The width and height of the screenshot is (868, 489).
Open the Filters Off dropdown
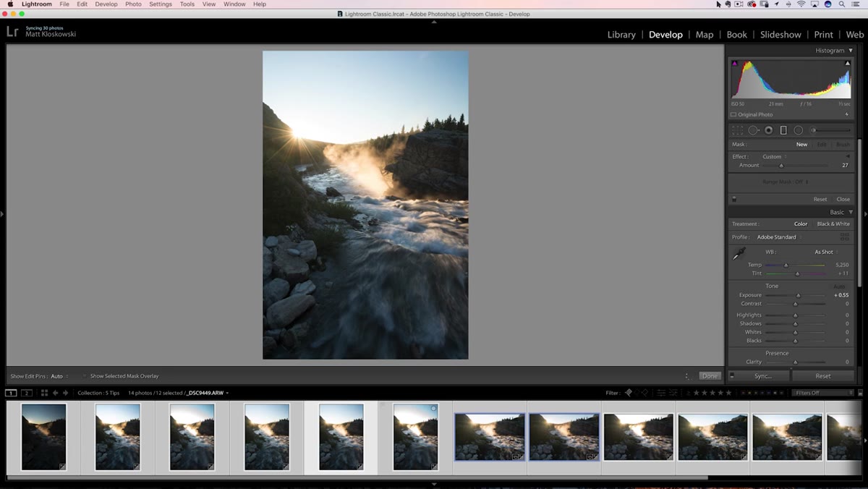click(x=823, y=393)
